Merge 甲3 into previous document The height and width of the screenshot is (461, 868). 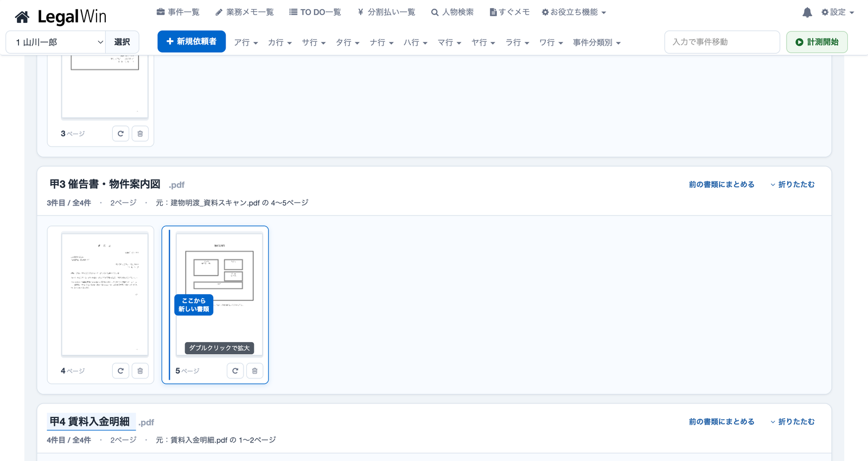coord(722,185)
